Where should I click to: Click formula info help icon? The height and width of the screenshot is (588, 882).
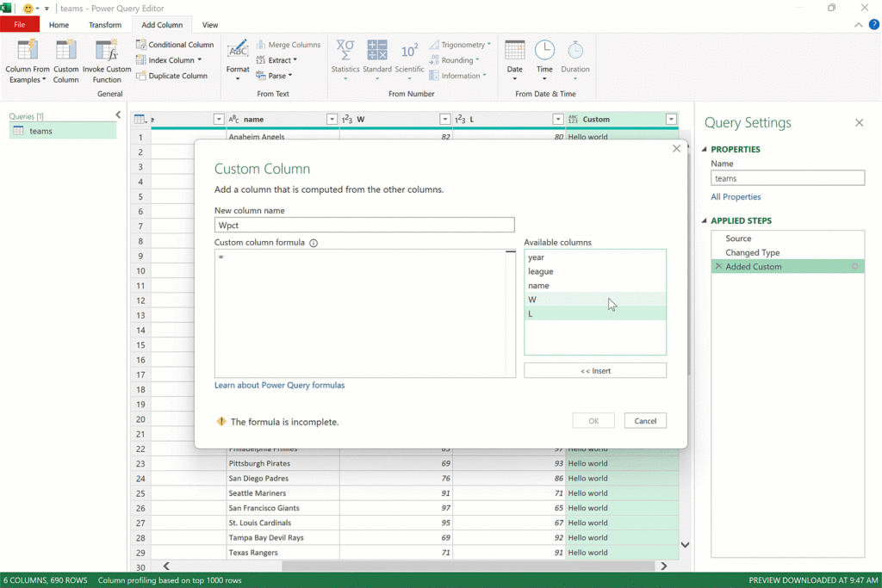[314, 243]
